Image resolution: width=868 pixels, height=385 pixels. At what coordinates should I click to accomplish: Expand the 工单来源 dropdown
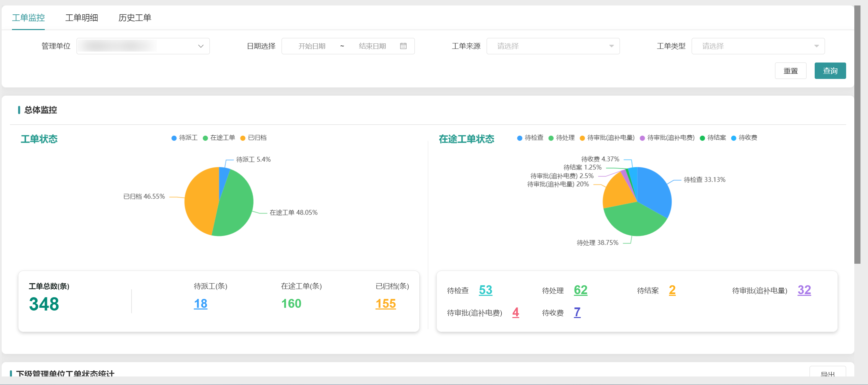553,46
